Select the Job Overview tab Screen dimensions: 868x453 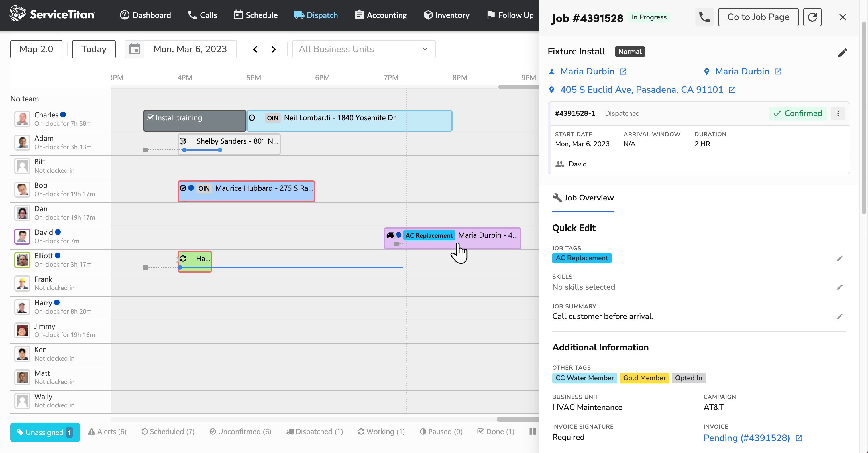[583, 198]
